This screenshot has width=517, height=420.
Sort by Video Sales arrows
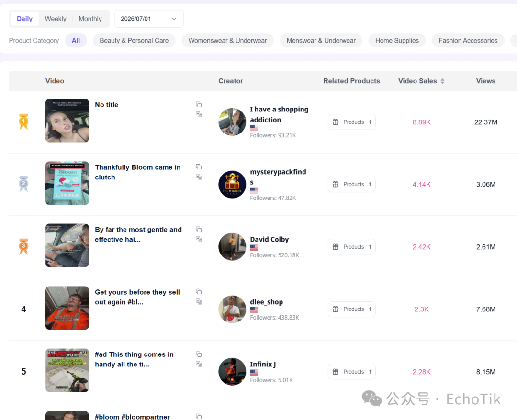[442, 81]
